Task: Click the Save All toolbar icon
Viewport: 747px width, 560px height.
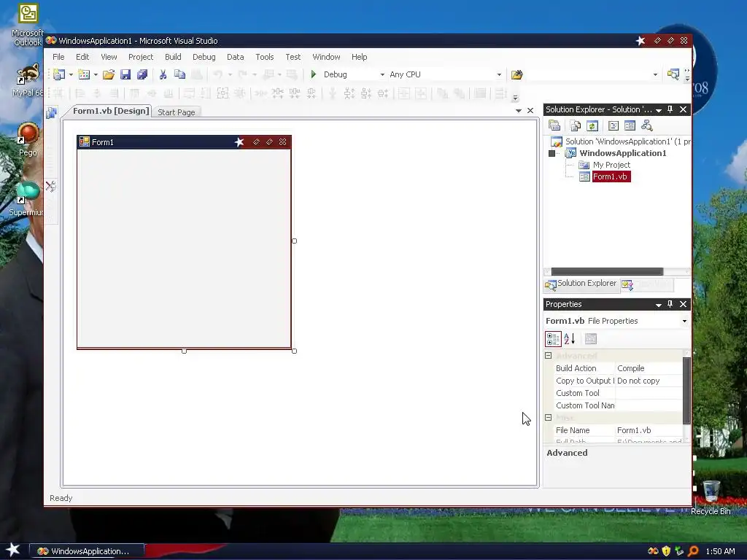Action: pyautogui.click(x=142, y=74)
